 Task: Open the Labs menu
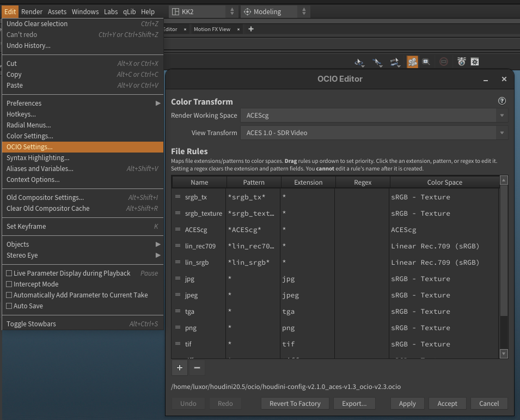(111, 12)
